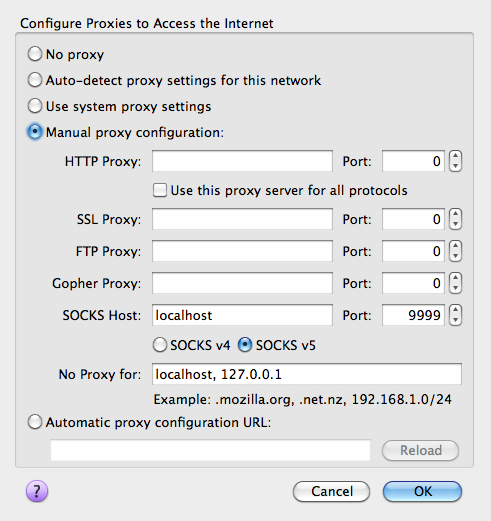Select Manual proxy configuration radio button
491x521 pixels.
click(35, 132)
